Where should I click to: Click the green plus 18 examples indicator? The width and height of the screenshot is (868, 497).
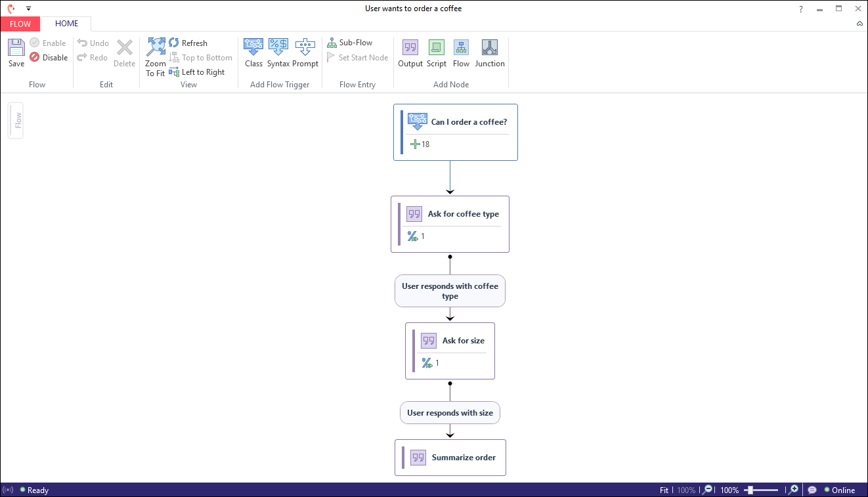(x=420, y=144)
